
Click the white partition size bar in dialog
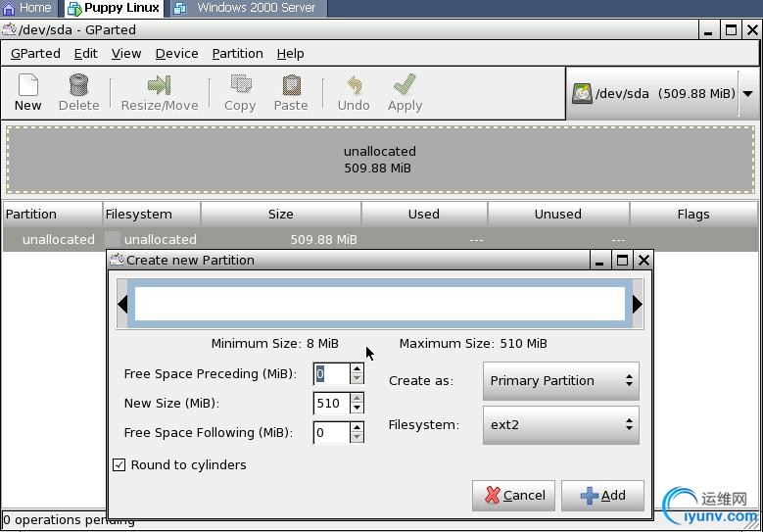(380, 304)
